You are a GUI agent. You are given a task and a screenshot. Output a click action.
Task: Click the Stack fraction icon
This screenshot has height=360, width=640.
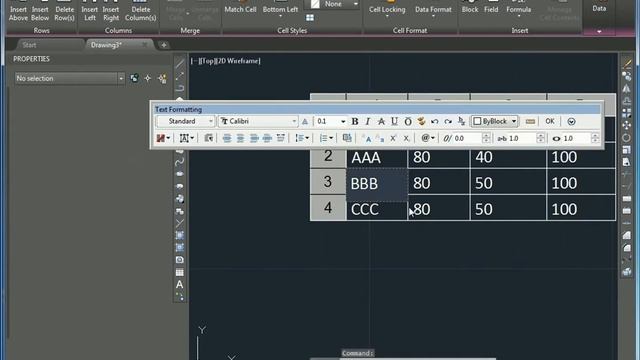tap(461, 121)
